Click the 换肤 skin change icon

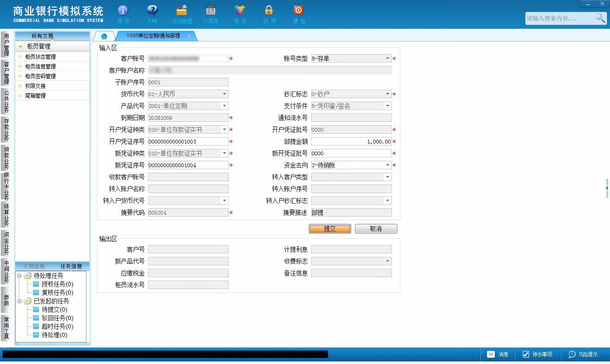click(x=240, y=14)
